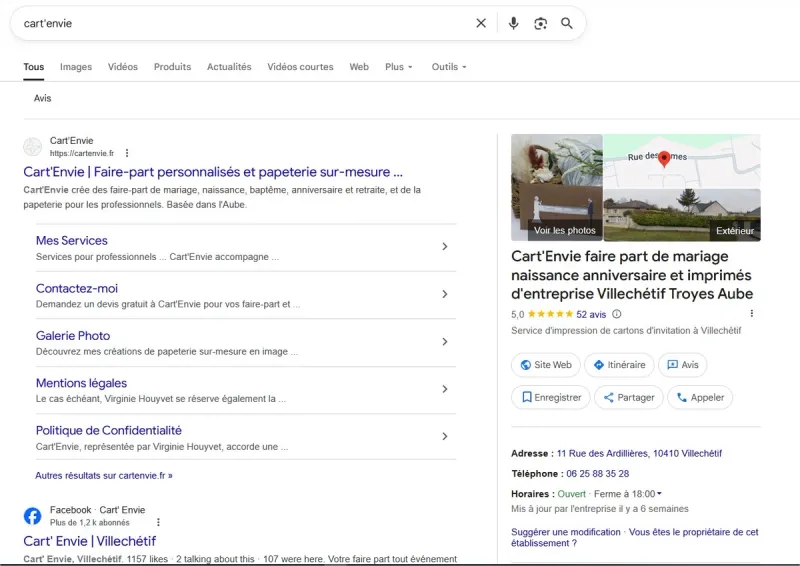Expand the Mes Services sitelink chevron

(x=445, y=247)
